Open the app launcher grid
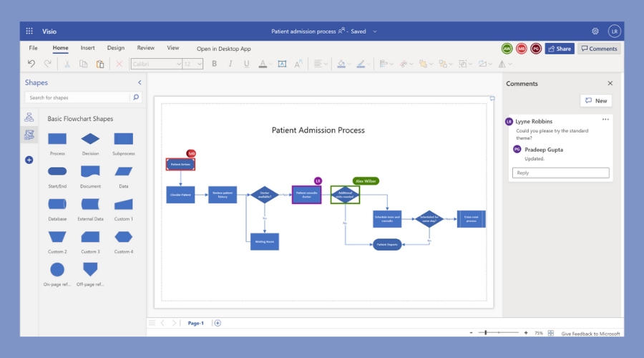The height and width of the screenshot is (358, 644). [29, 32]
